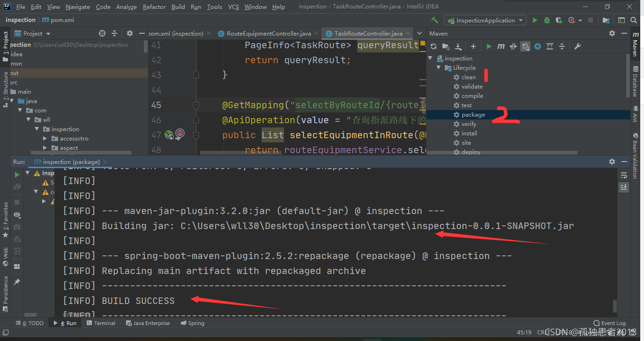Collapse all nodes in Maven panel
This screenshot has height=341, width=644.
[x=562, y=46]
